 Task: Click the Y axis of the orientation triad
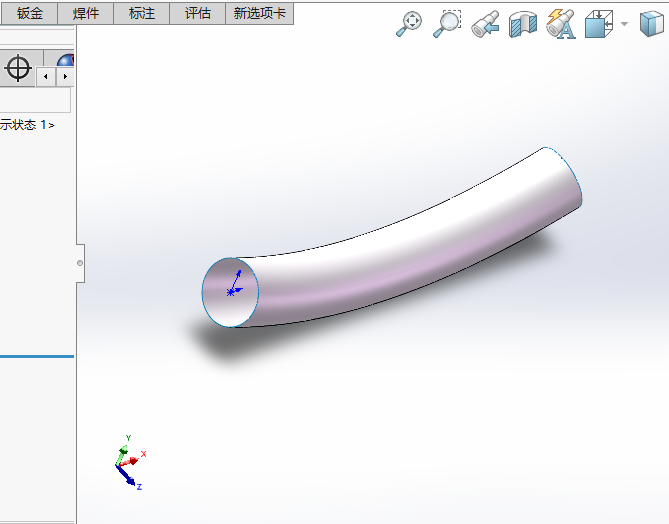pos(124,449)
